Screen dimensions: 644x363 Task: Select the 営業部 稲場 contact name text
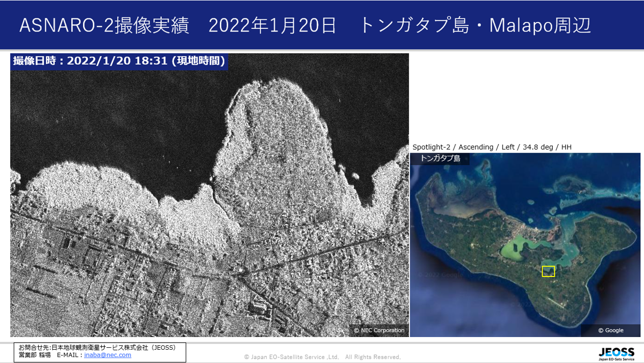35,355
